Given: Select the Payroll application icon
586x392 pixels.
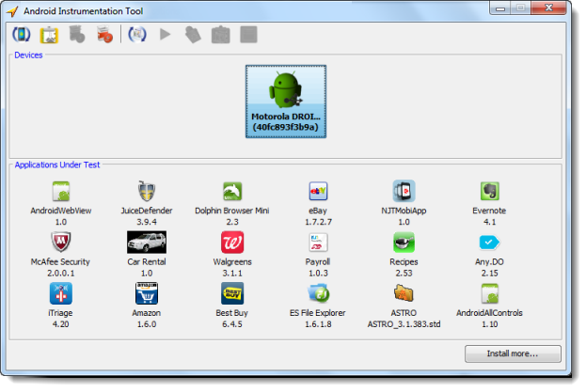Looking at the screenshot, I should pos(317,243).
